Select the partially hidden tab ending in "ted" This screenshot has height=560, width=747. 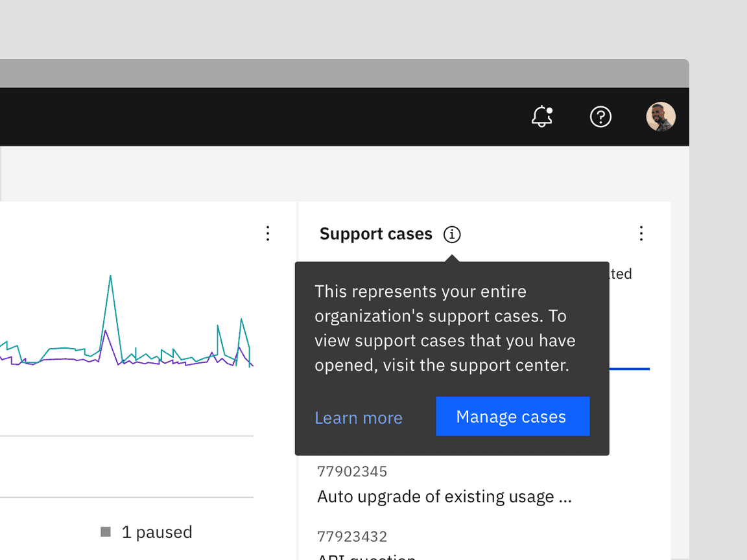coord(621,274)
